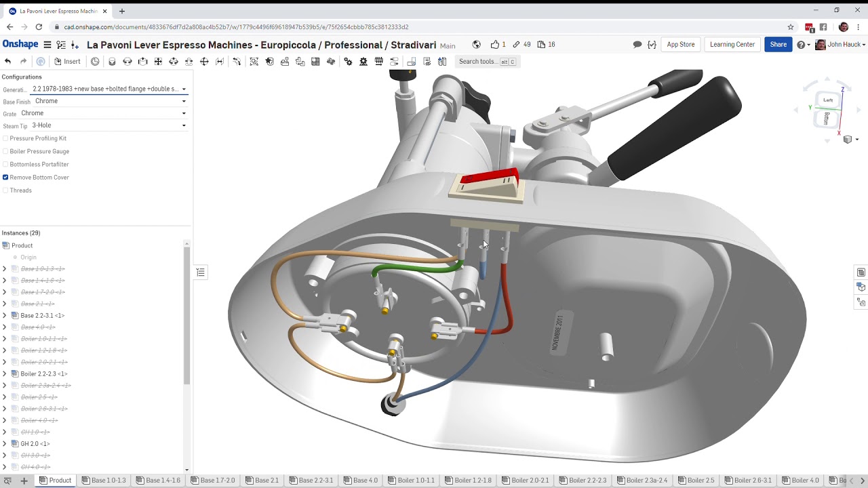Uncheck the Remove Bottom Cover checkbox

pos(5,178)
